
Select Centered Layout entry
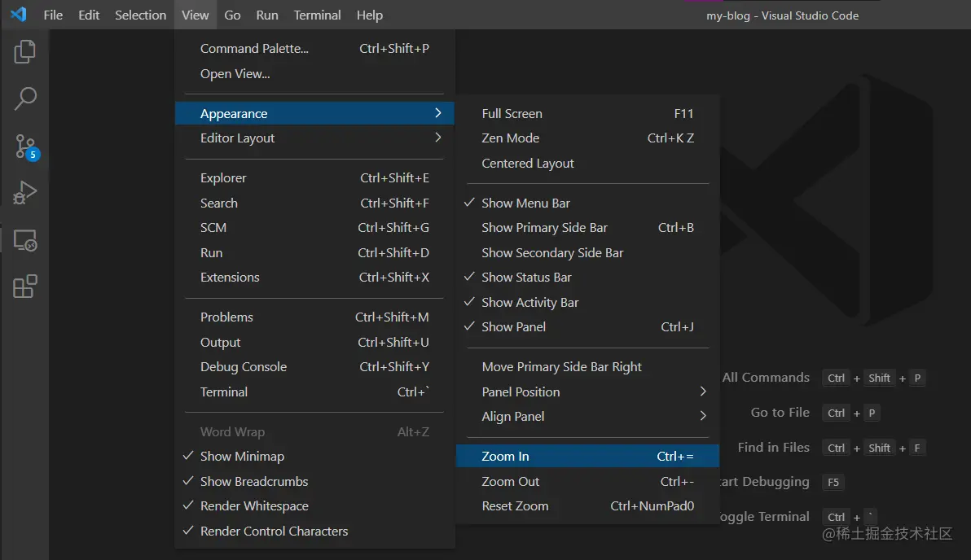pyautogui.click(x=587, y=164)
